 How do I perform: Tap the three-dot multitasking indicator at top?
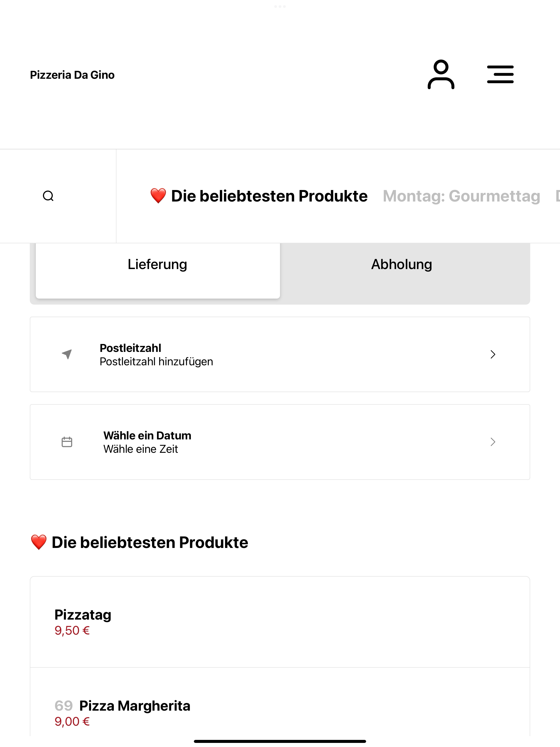[x=280, y=6]
